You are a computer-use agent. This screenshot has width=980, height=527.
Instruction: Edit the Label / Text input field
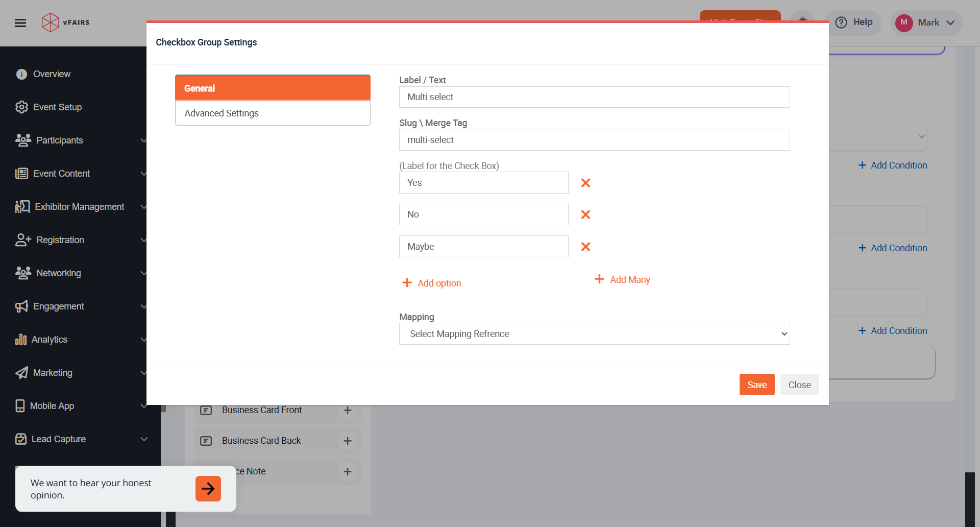tap(594, 97)
